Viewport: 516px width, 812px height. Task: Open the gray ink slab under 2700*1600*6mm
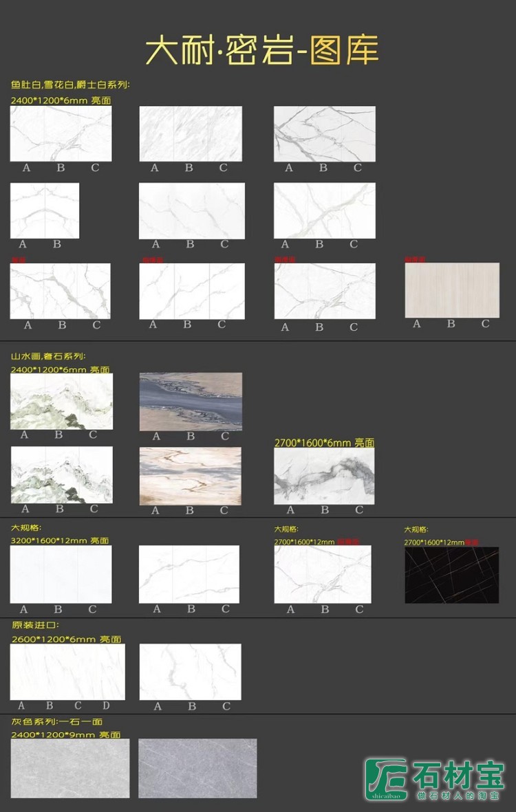(324, 476)
